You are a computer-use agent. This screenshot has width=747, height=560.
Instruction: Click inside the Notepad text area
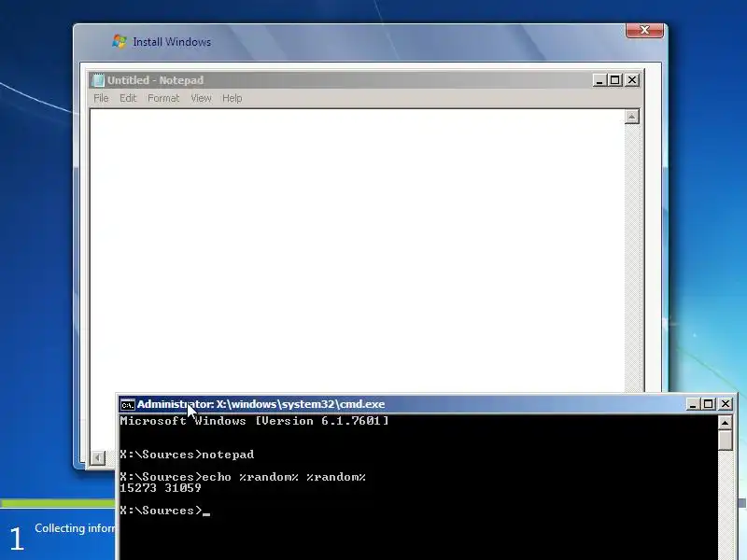click(358, 252)
